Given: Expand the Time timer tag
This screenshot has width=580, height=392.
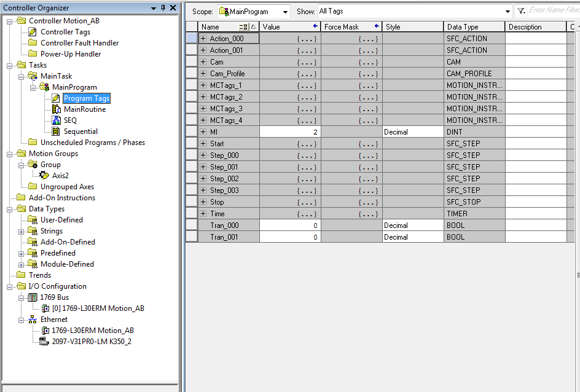Looking at the screenshot, I should 203,214.
